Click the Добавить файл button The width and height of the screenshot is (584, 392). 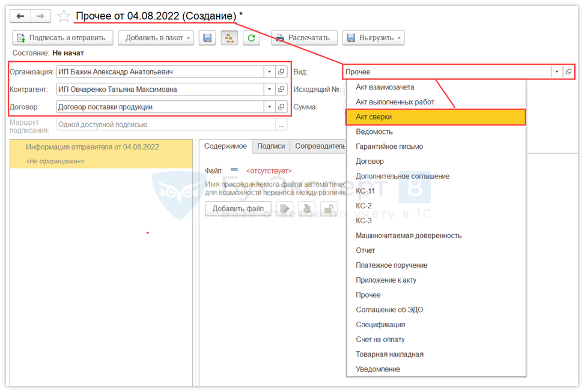click(x=238, y=209)
